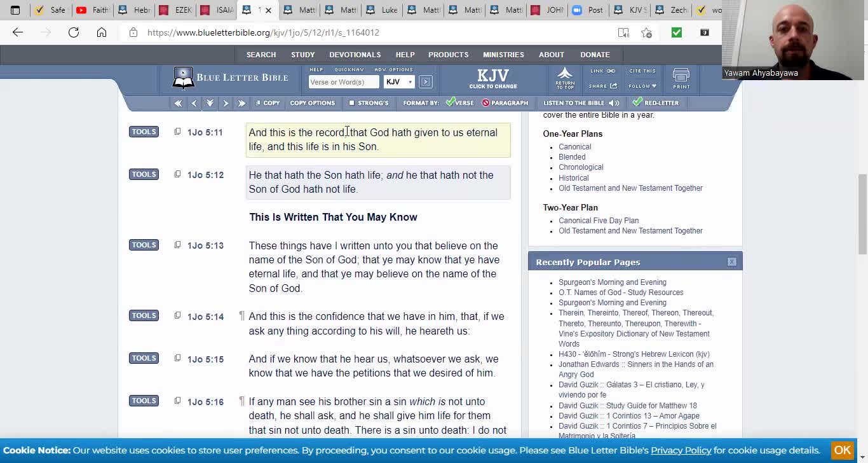Click the verse search go button

tap(426, 82)
